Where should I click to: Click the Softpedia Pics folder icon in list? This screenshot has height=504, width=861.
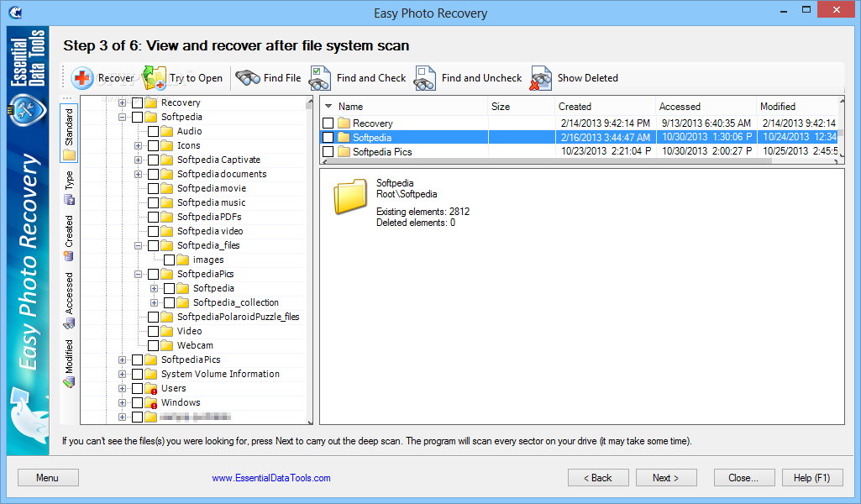[x=344, y=151]
